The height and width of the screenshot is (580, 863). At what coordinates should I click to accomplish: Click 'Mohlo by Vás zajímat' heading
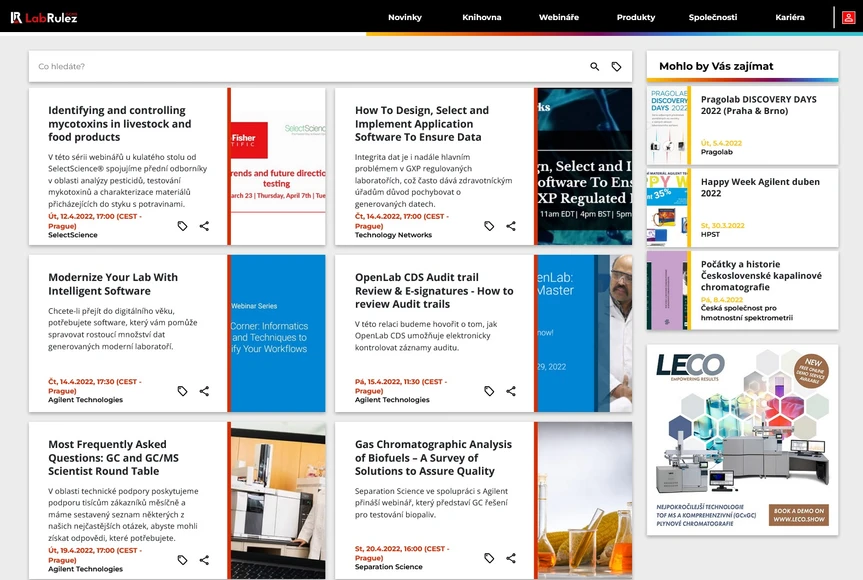pyautogui.click(x=716, y=67)
